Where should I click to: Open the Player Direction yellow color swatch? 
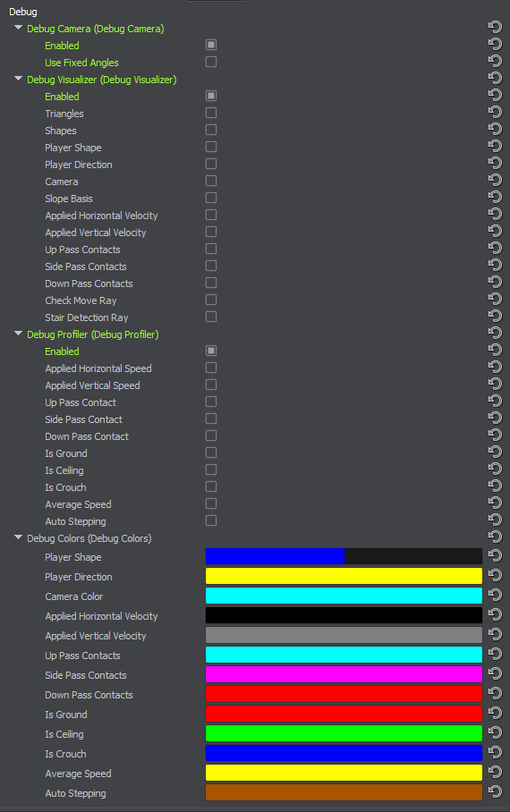point(344,576)
